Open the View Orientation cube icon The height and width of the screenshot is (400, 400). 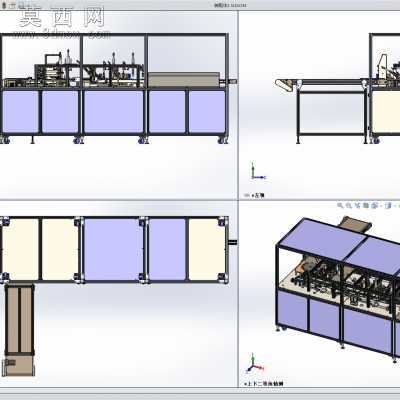pos(375,205)
